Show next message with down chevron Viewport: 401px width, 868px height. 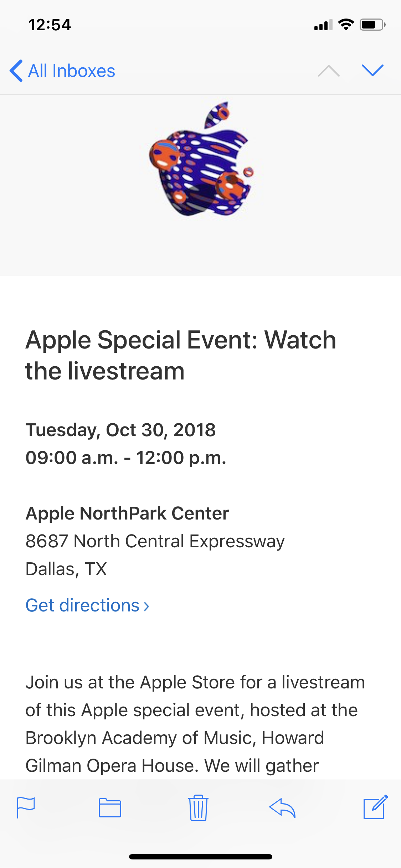click(372, 70)
